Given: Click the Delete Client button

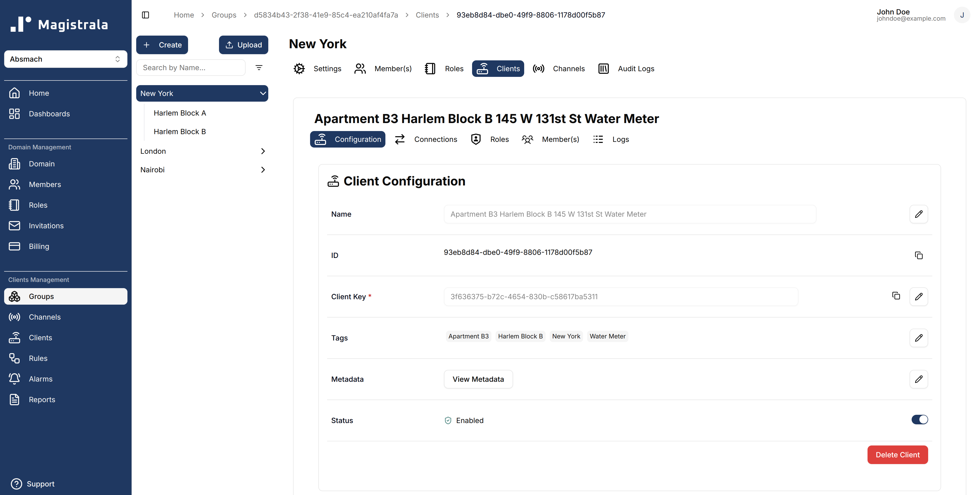Looking at the screenshot, I should point(897,454).
